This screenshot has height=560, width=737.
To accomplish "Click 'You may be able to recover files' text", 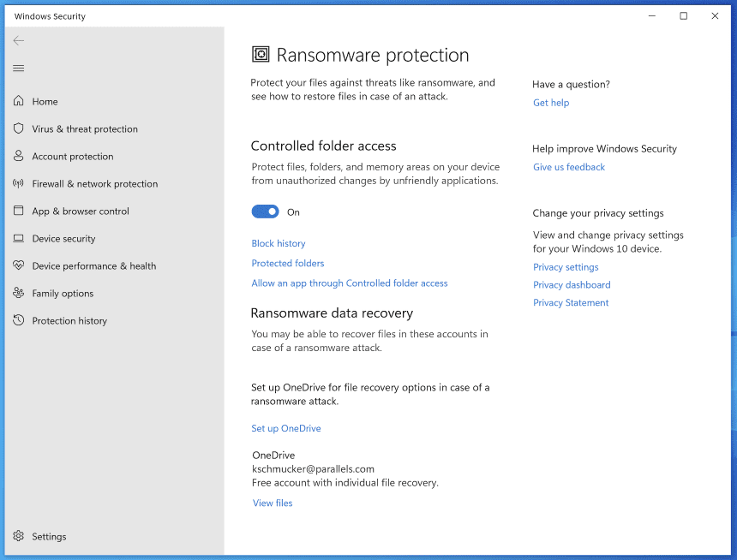I will (x=369, y=341).
